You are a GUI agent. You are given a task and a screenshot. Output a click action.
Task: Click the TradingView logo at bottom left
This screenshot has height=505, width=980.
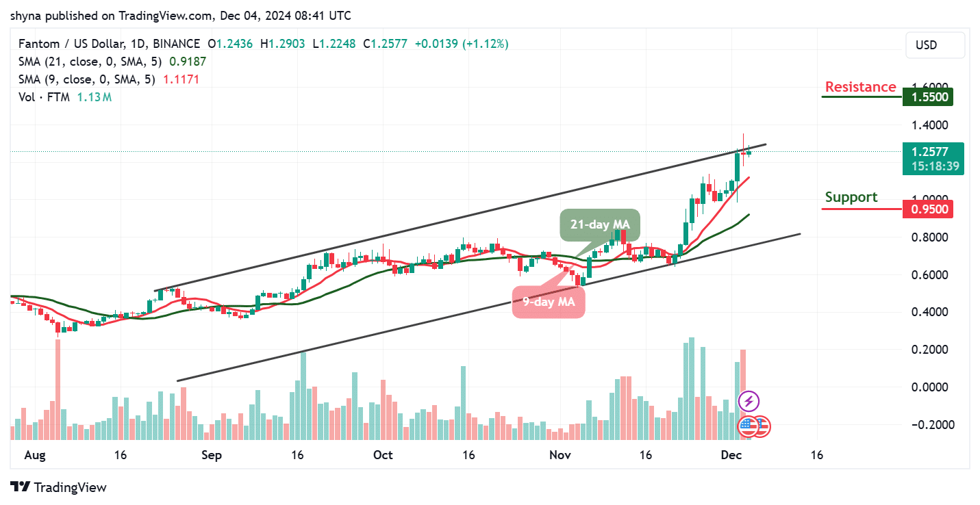[59, 488]
